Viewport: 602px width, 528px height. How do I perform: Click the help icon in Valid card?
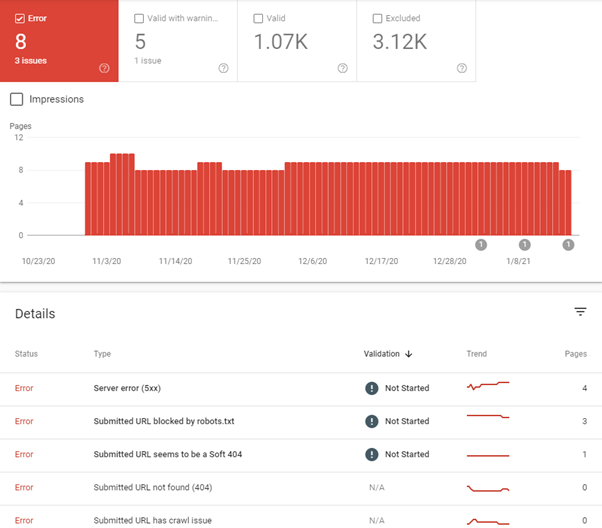(x=342, y=68)
